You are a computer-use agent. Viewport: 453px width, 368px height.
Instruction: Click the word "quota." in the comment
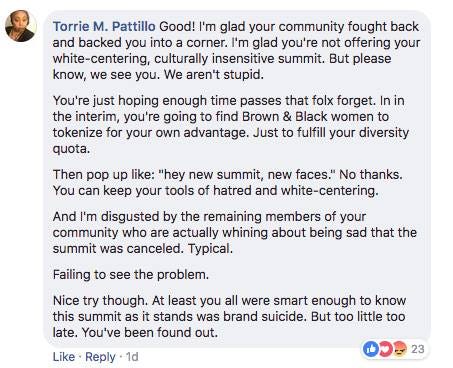point(71,149)
